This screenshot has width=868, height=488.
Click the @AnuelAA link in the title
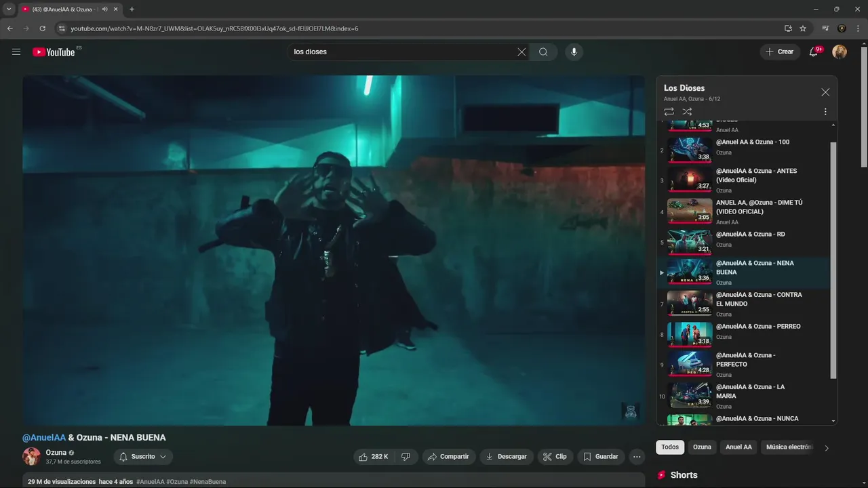(44, 438)
